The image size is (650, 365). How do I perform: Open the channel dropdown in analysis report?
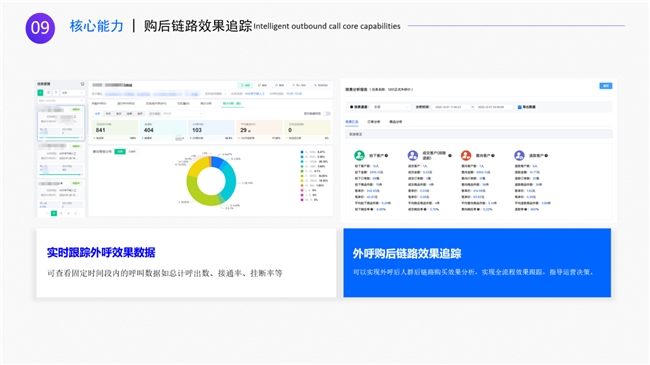[391, 107]
